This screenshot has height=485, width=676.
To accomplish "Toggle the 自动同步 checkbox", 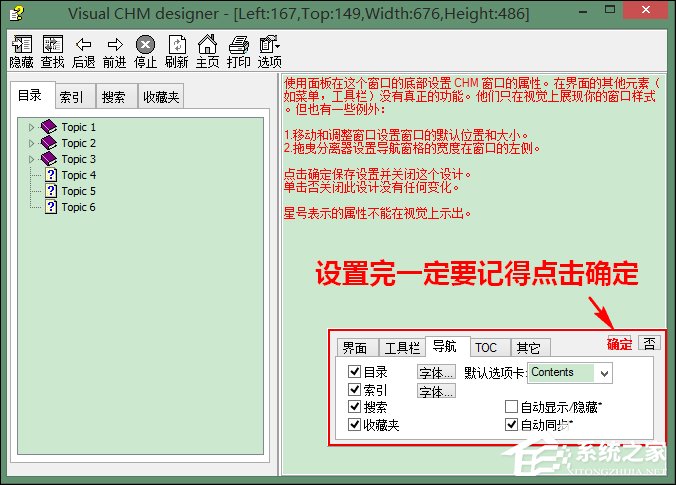I will pyautogui.click(x=511, y=425).
